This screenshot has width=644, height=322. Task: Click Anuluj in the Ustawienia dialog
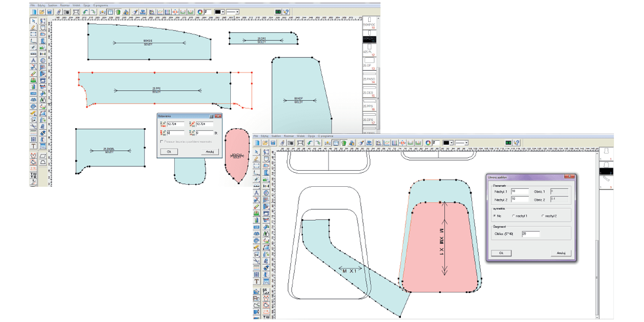[x=209, y=152]
